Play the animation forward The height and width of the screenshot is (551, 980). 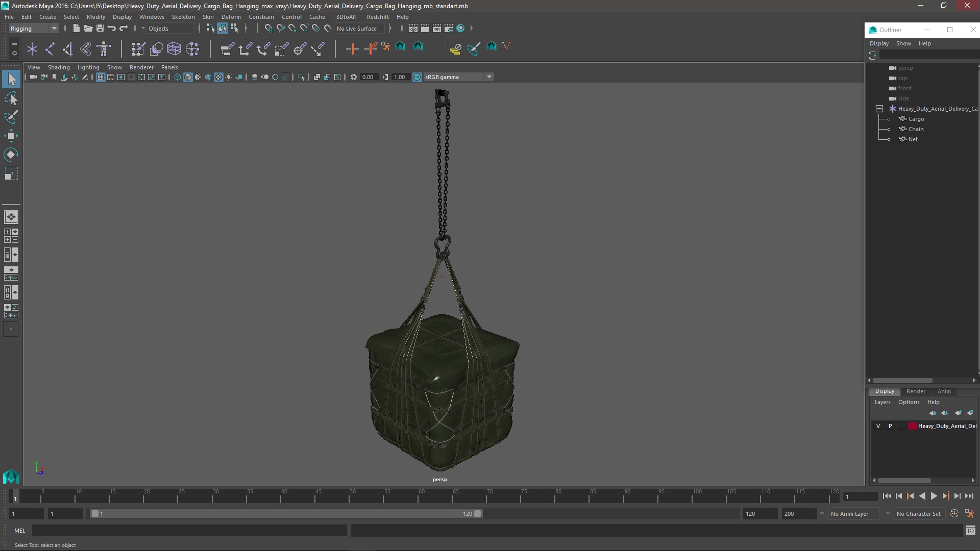934,496
